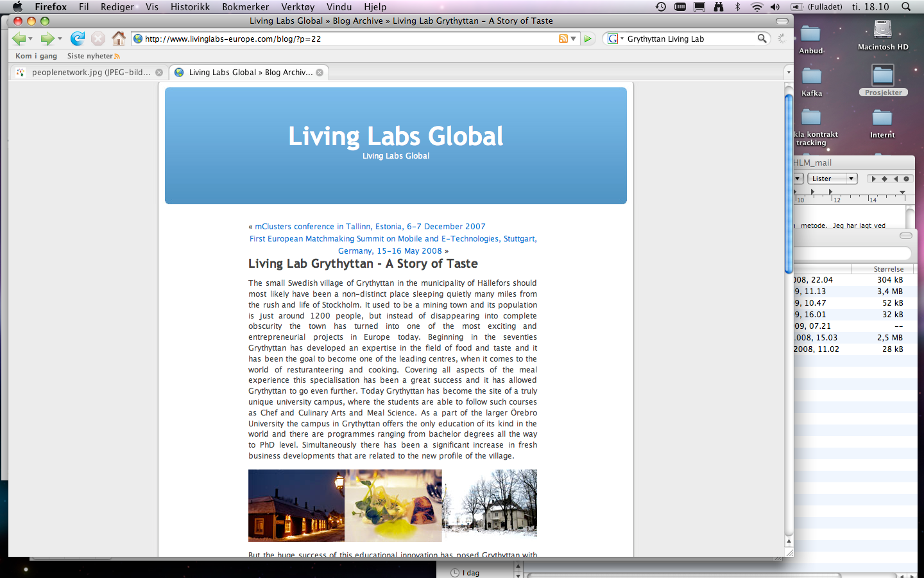The image size is (924, 578).
Task: Open the Siste nyheter feed bookmark
Action: pos(93,56)
